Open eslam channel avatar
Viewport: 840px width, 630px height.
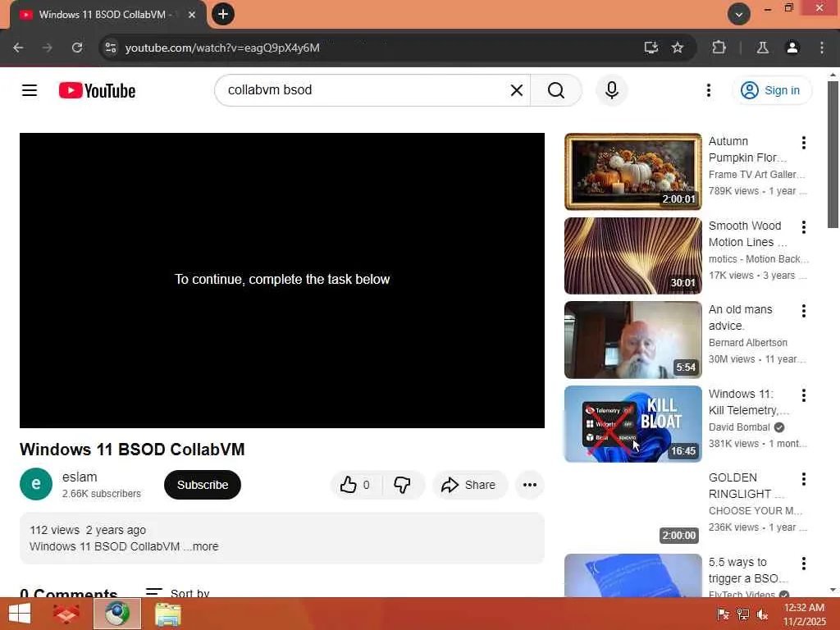36,484
